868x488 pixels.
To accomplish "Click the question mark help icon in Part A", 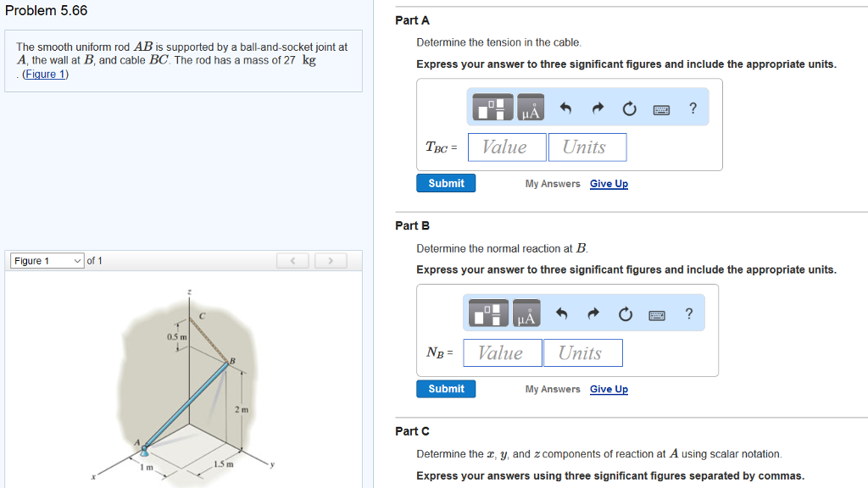I will (x=693, y=108).
